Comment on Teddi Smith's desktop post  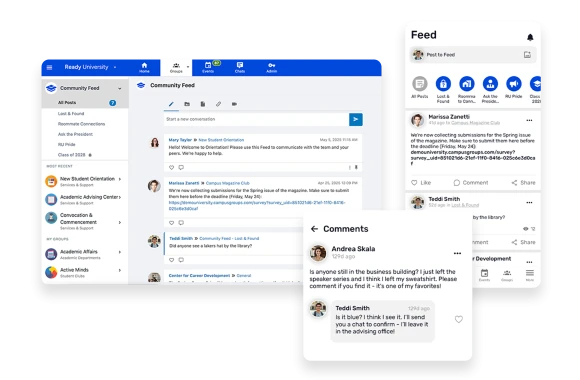(x=181, y=260)
